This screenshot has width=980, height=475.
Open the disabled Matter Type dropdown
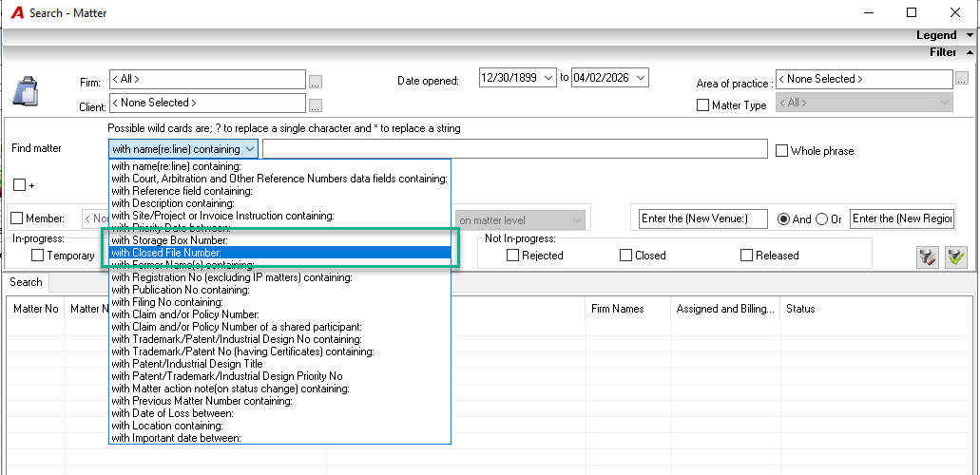click(864, 103)
